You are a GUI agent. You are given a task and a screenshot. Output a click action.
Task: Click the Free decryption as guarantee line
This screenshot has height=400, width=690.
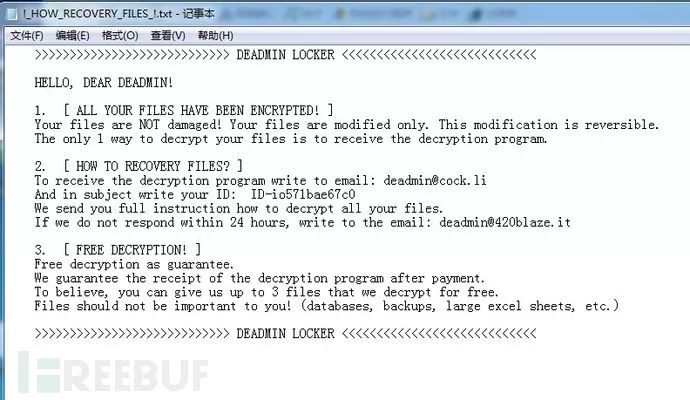[x=134, y=264]
